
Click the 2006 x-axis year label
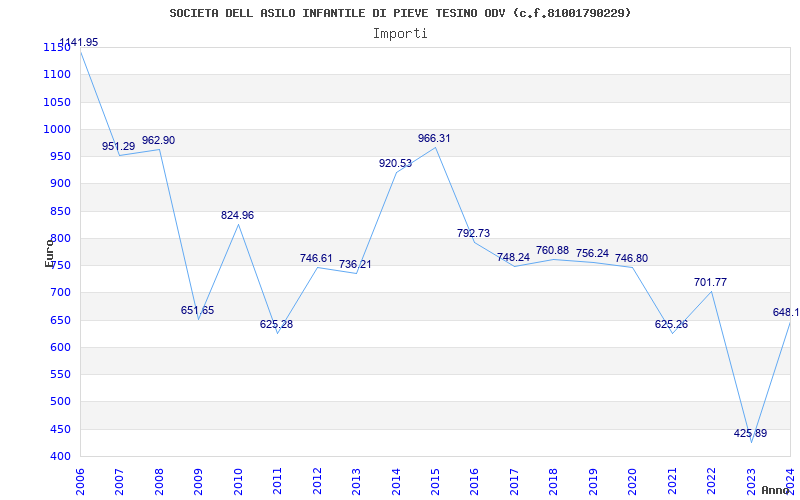pos(80,481)
